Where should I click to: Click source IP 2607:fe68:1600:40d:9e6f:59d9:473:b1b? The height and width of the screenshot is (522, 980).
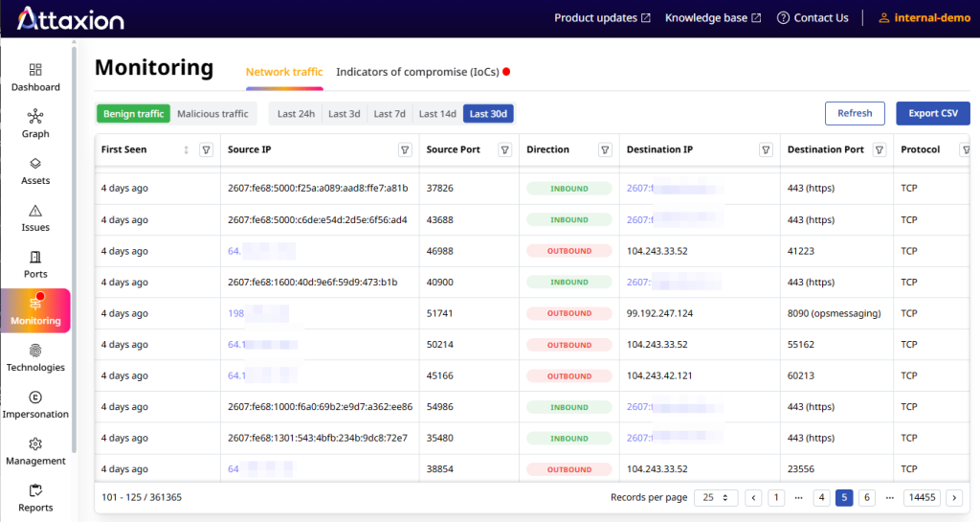click(x=313, y=282)
